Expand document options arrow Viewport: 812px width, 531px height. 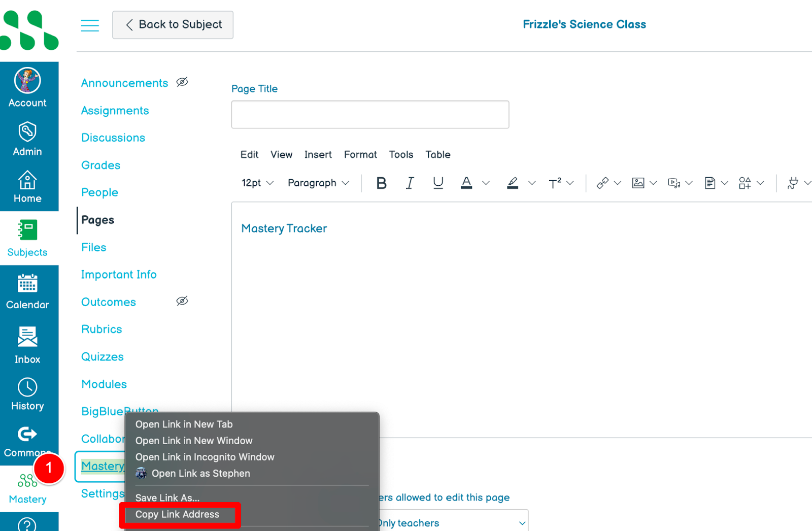(x=725, y=183)
